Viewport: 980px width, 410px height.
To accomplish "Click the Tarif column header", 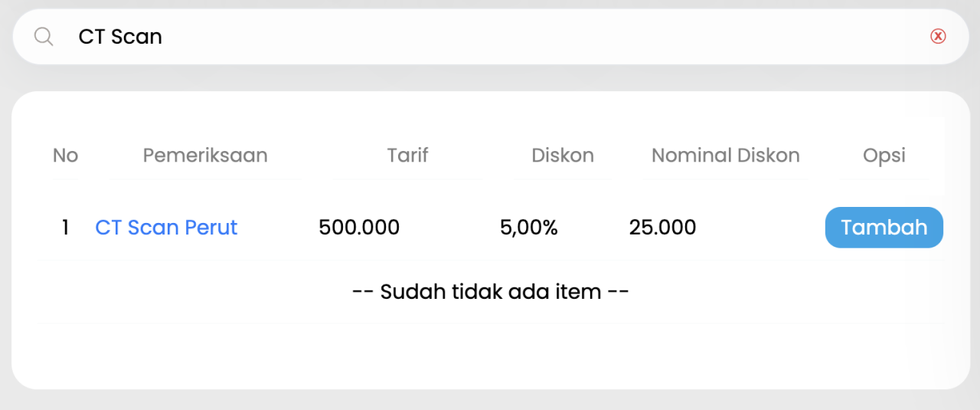I will (x=407, y=156).
